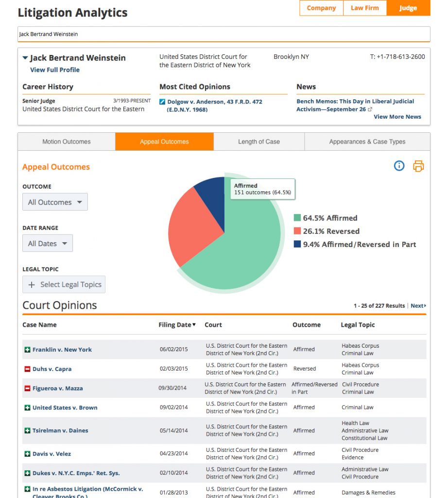Click the external link icon after September 26
The width and height of the screenshot is (448, 498).
[370, 109]
